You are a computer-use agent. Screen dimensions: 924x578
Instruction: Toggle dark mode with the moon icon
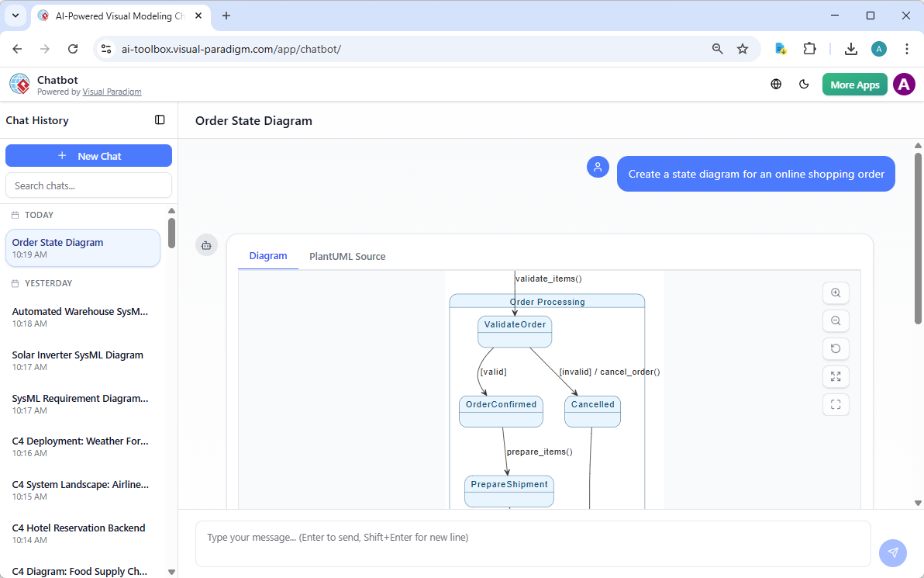[804, 84]
